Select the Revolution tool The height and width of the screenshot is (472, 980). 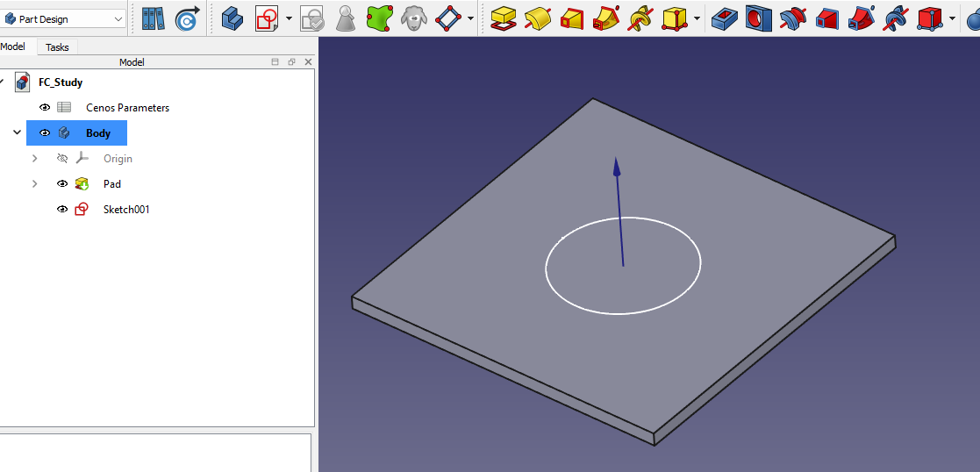(x=537, y=19)
